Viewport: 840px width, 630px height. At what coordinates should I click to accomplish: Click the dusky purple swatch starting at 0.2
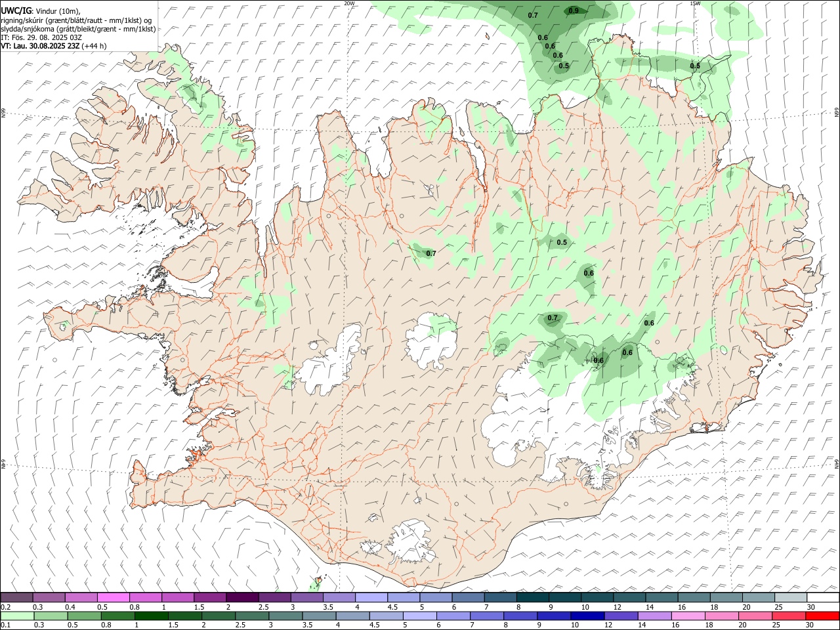(16, 597)
